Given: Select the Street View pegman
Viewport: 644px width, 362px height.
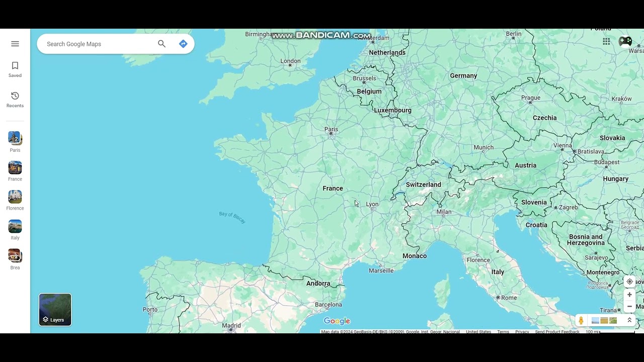Looking at the screenshot, I should pos(581,320).
